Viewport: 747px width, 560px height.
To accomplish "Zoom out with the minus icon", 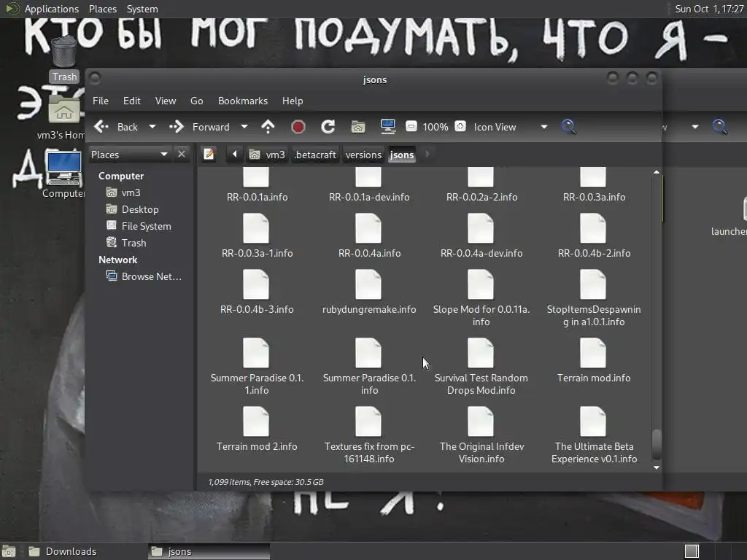I will [411, 126].
